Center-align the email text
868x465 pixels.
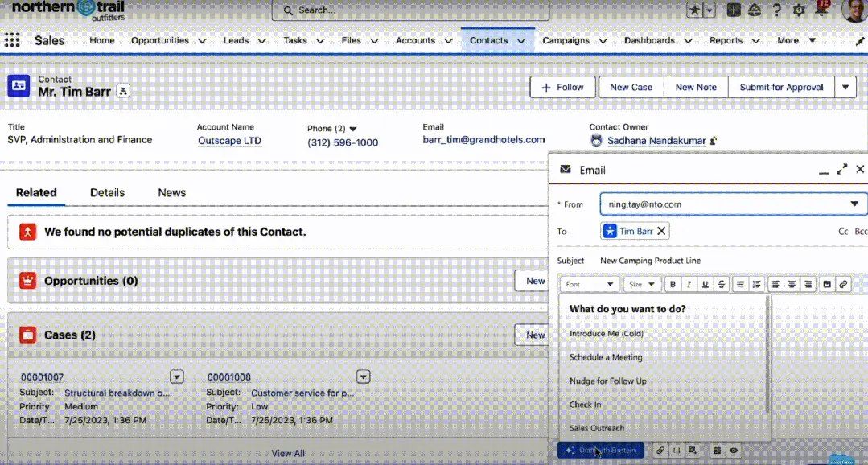tap(792, 285)
